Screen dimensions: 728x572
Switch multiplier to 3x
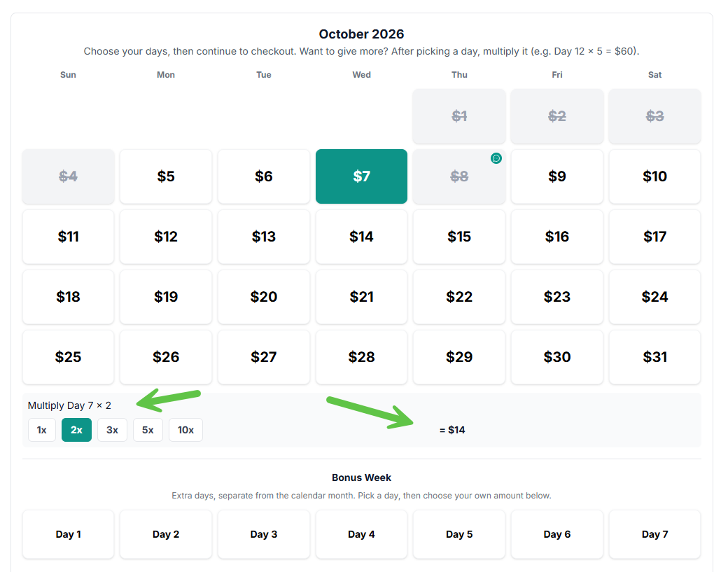113,430
